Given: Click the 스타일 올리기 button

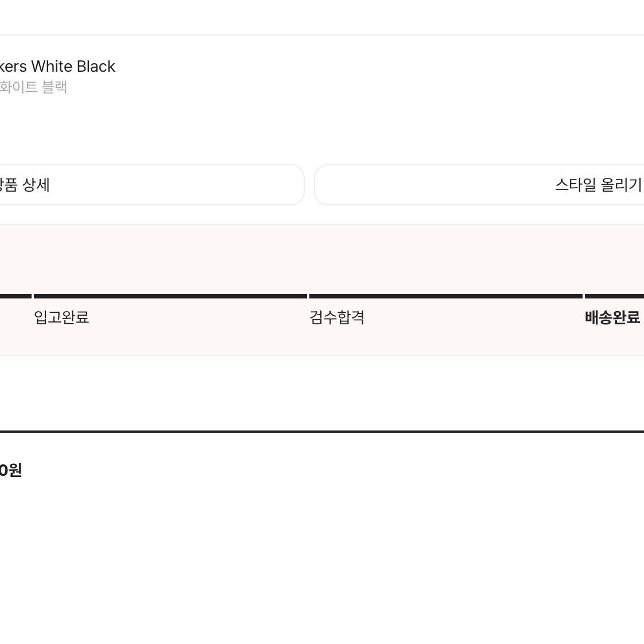Looking at the screenshot, I should coord(598,185).
